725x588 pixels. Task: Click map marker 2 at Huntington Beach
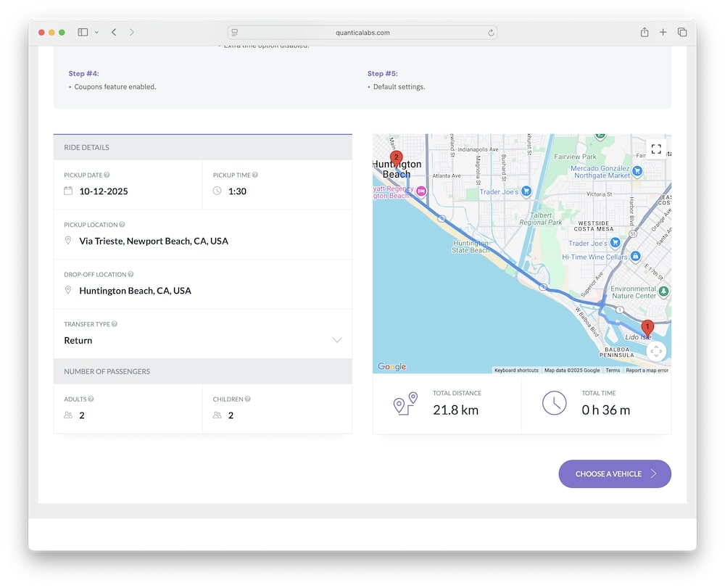397,159
